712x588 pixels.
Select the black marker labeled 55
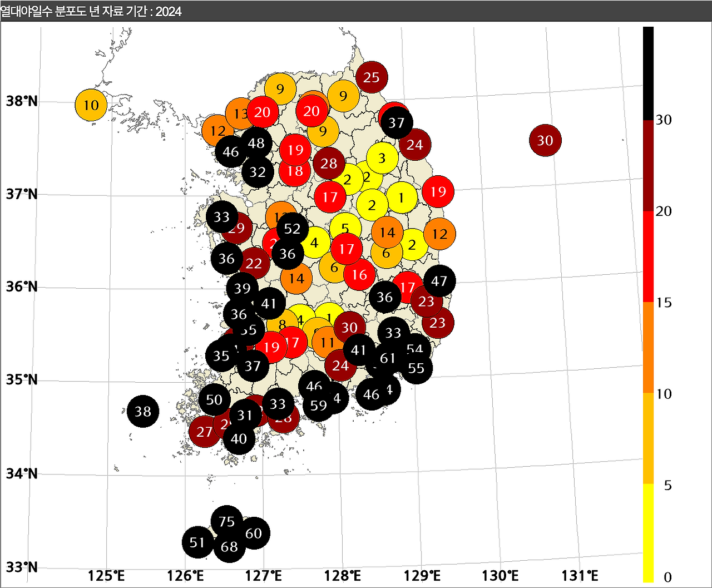point(416,368)
